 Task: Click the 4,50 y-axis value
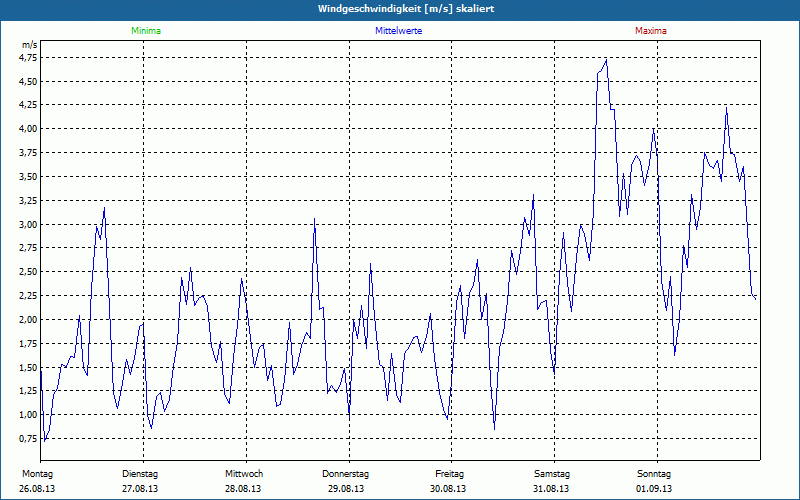click(x=29, y=82)
